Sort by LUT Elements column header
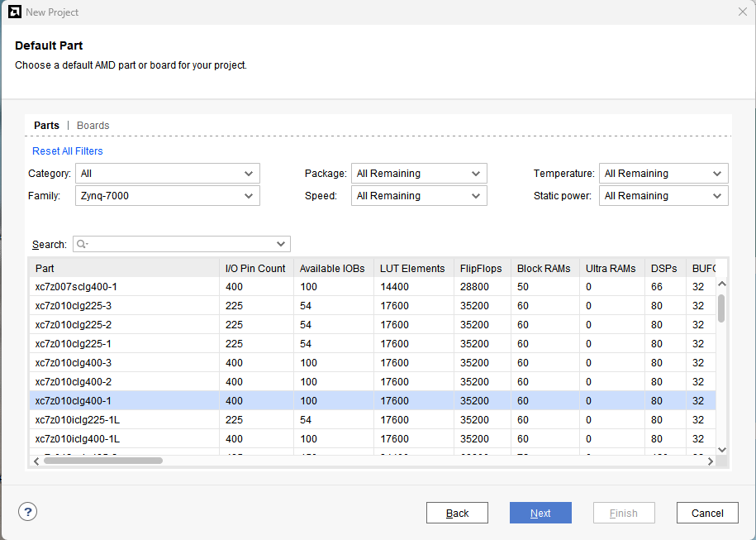The image size is (756, 540). pyautogui.click(x=414, y=268)
